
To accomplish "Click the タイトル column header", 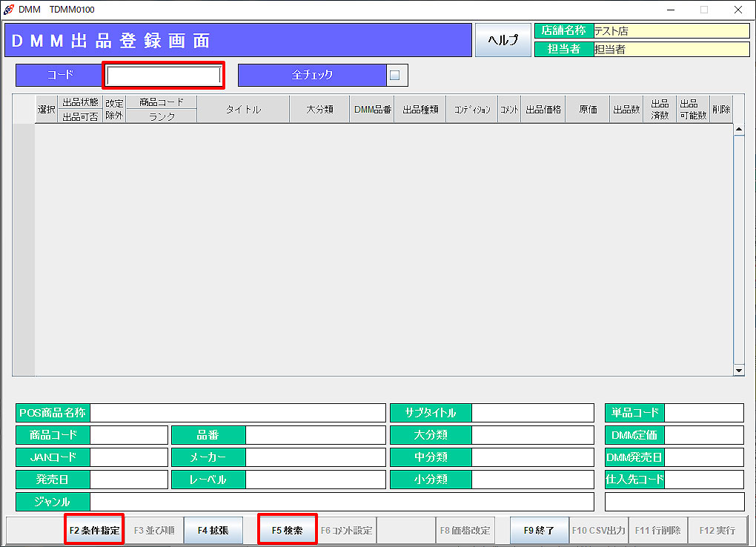I will coord(243,109).
